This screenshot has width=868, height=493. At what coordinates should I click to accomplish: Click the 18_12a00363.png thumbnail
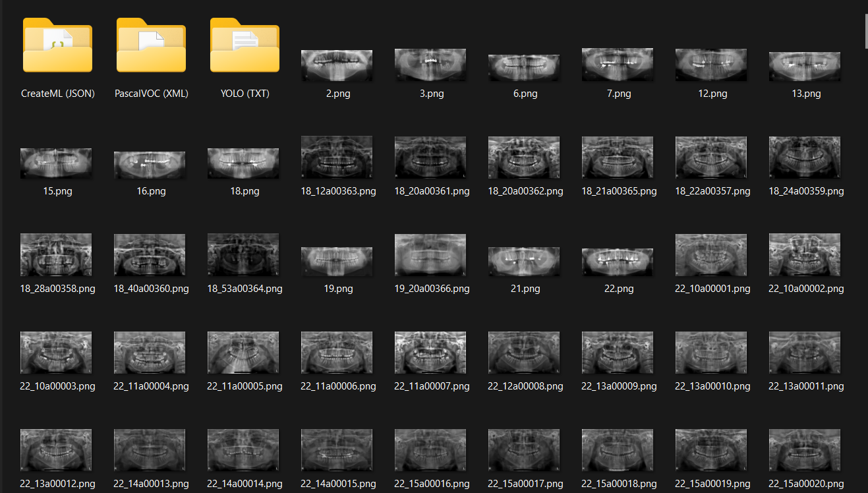coord(337,158)
